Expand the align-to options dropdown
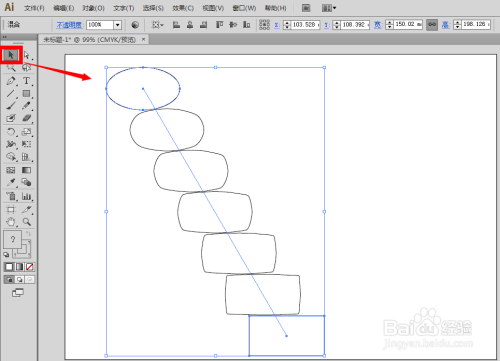 click(x=158, y=25)
